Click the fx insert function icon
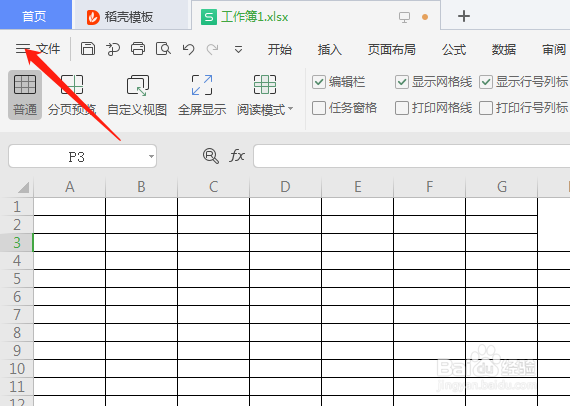This screenshot has height=406, width=570. tap(237, 156)
